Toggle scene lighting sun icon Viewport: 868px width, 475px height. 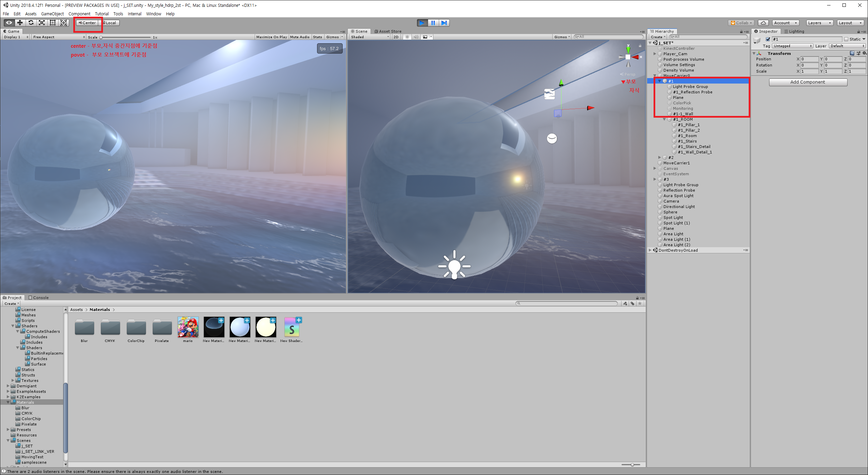tap(407, 37)
